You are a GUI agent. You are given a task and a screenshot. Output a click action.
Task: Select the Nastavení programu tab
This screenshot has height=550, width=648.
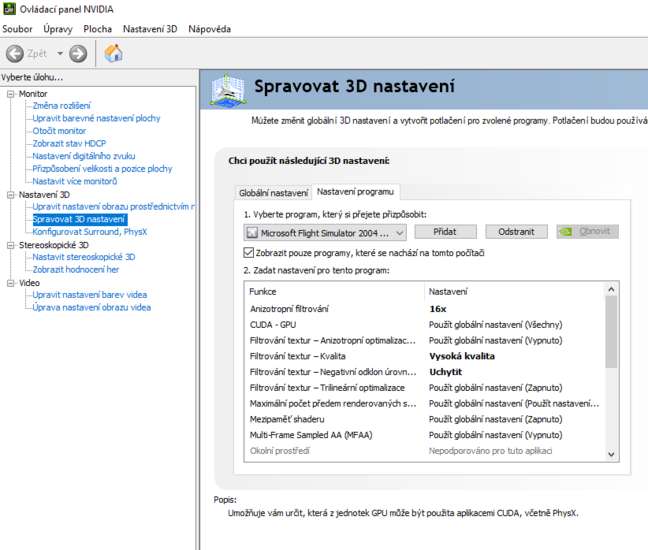click(x=355, y=192)
